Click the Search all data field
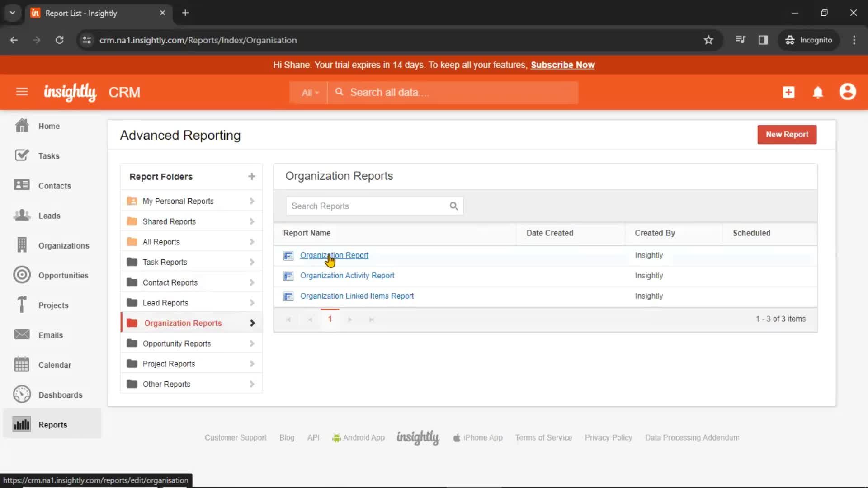868x488 pixels. [453, 93]
